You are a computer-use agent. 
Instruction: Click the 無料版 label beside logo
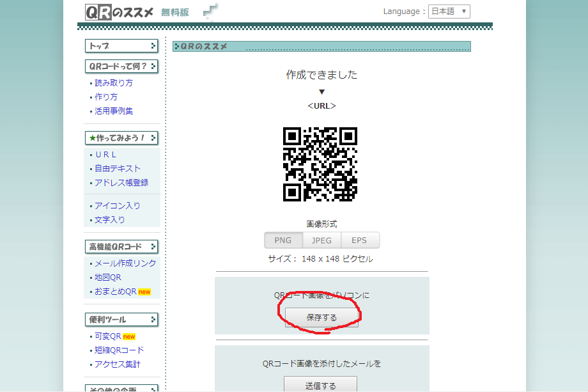[x=175, y=12]
